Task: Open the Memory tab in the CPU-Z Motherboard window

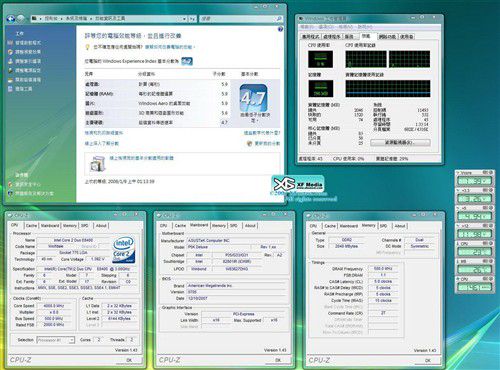Action: pos(219,226)
